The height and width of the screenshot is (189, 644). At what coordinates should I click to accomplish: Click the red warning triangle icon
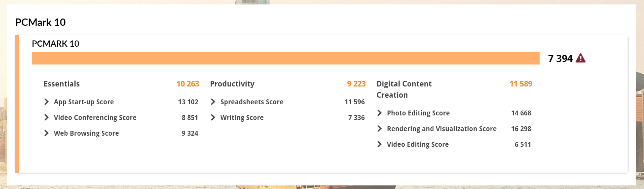(x=580, y=58)
